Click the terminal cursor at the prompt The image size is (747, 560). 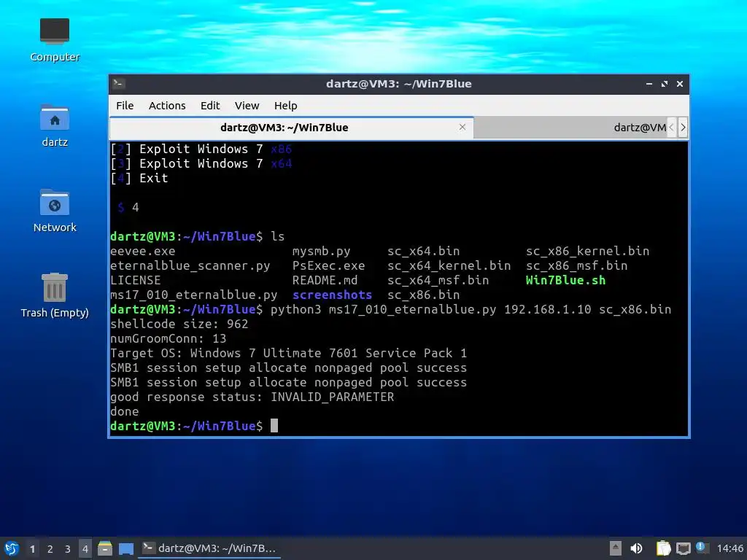tap(274, 426)
